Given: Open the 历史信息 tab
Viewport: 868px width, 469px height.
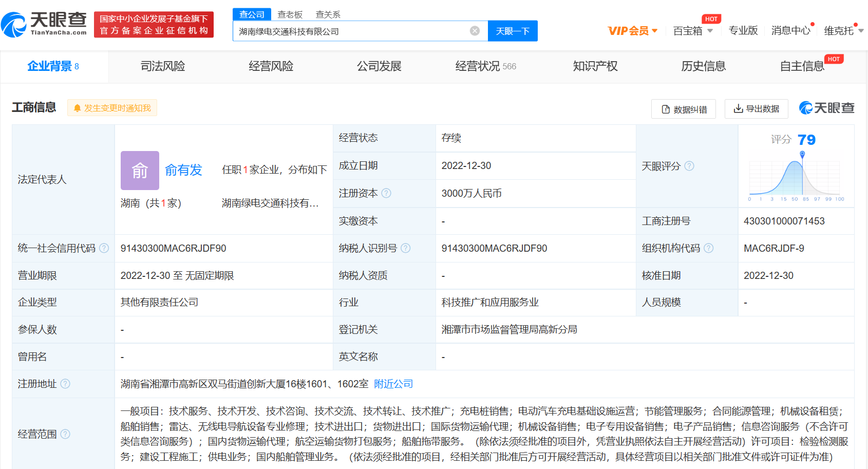Looking at the screenshot, I should (x=703, y=66).
